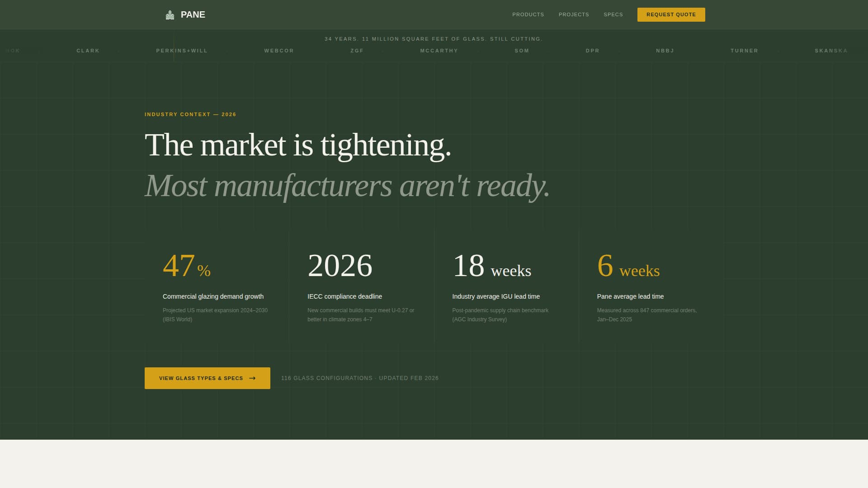Click the 47% demand growth statistic
This screenshot has height=488, width=868.
pos(186,267)
